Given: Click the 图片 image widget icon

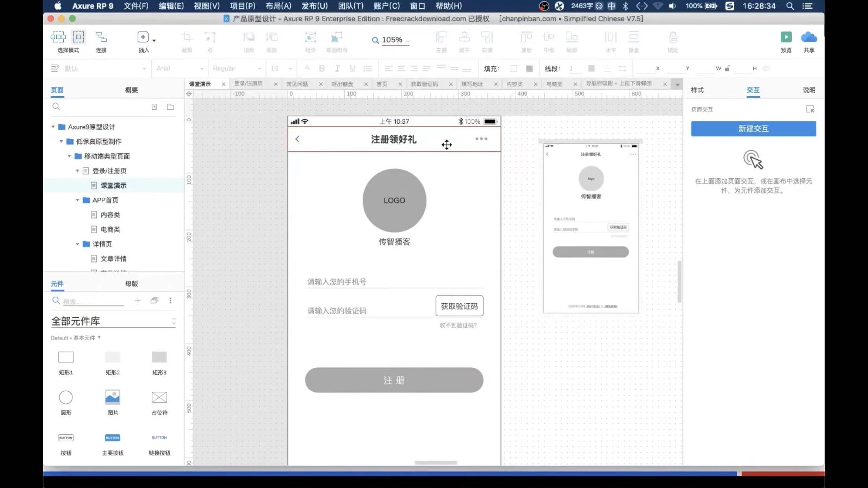Looking at the screenshot, I should [112, 397].
